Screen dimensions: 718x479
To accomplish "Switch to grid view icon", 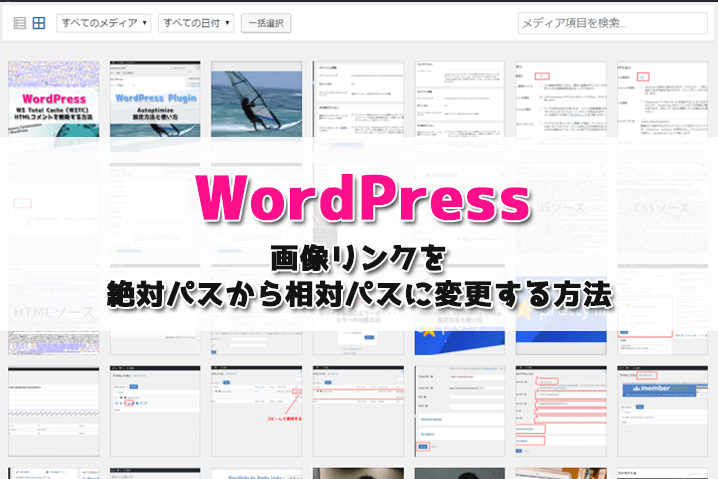I will 39,23.
